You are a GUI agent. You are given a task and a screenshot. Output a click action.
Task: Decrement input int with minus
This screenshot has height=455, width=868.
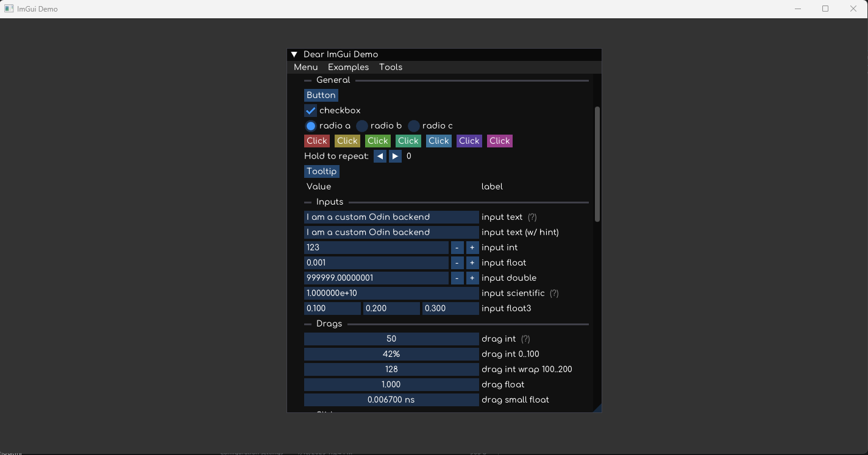(x=457, y=247)
